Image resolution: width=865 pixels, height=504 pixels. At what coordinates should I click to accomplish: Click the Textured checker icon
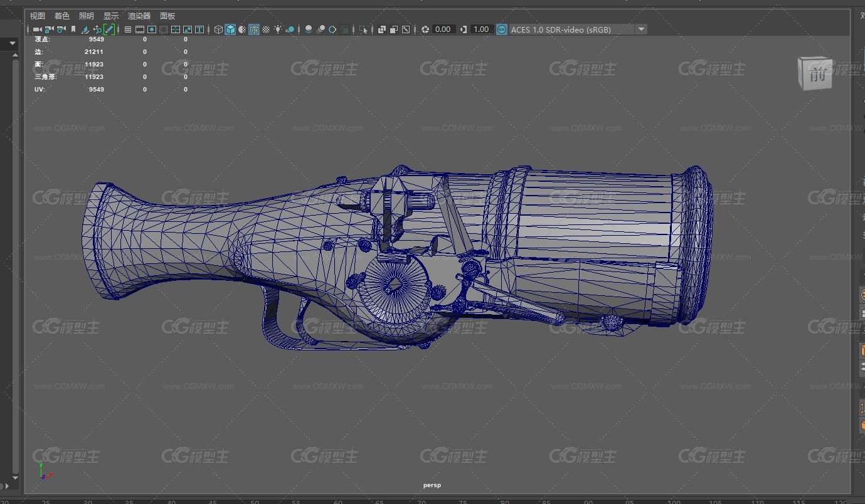point(266,29)
